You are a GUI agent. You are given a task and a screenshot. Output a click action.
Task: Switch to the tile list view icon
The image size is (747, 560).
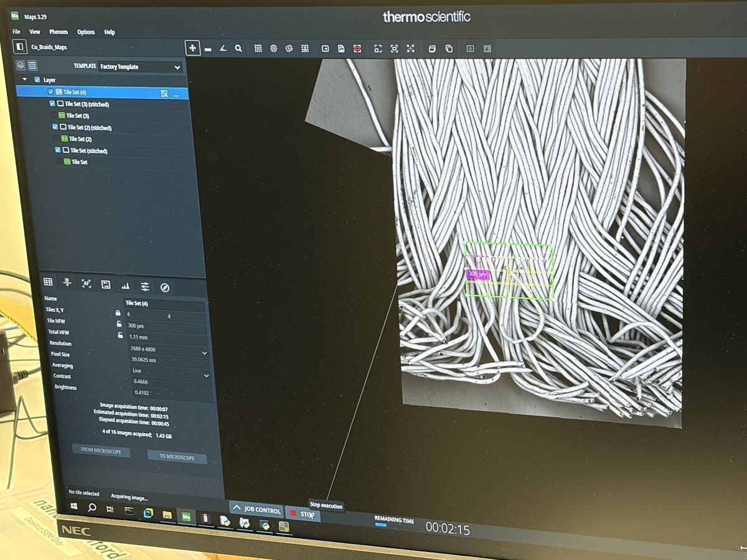(32, 65)
